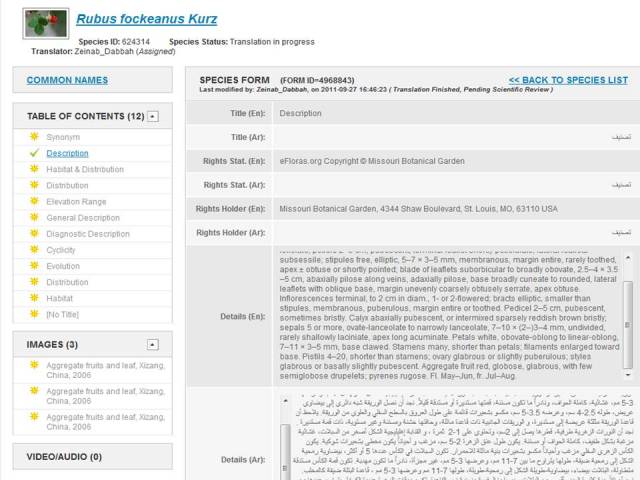
Task: Select [No Title] entry in contents
Action: (x=62, y=315)
